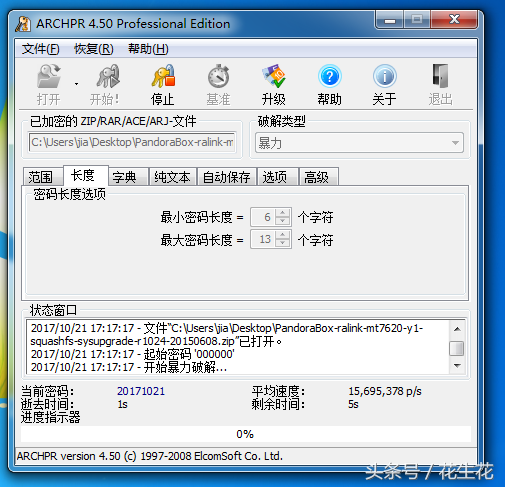Click log line 开始暴力破解...
Viewport: 505px width, 487px height.
(129, 367)
